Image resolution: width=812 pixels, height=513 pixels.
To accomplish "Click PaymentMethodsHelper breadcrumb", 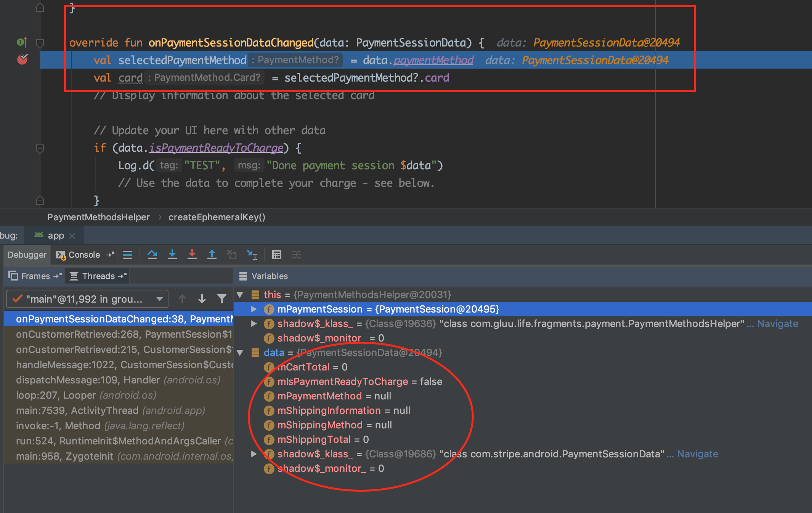I will (98, 217).
